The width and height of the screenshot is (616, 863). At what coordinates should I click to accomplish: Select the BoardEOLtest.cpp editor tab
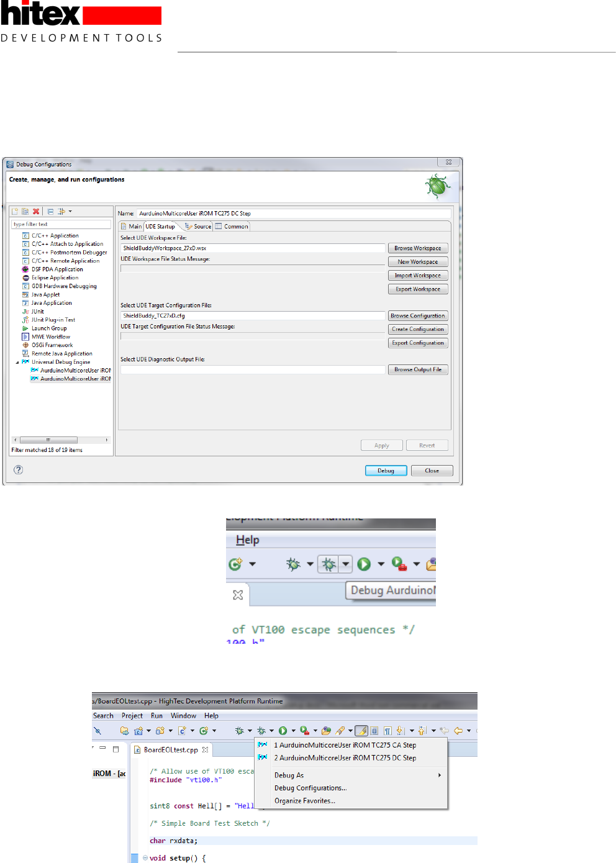pos(170,750)
